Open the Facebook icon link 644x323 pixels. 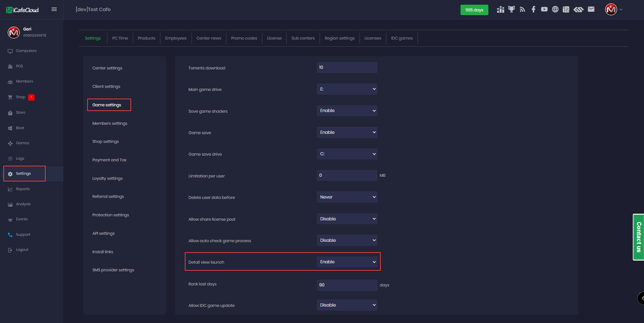[x=533, y=9]
